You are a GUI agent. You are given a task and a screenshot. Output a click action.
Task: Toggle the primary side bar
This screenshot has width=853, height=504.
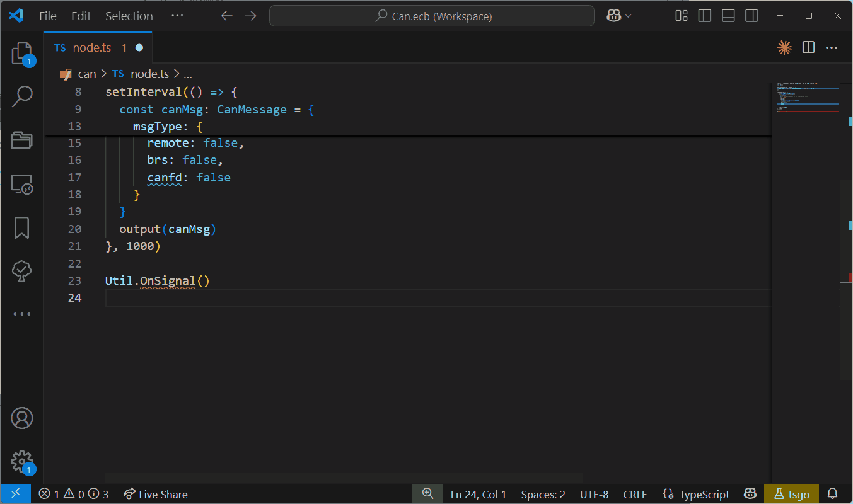[705, 16]
